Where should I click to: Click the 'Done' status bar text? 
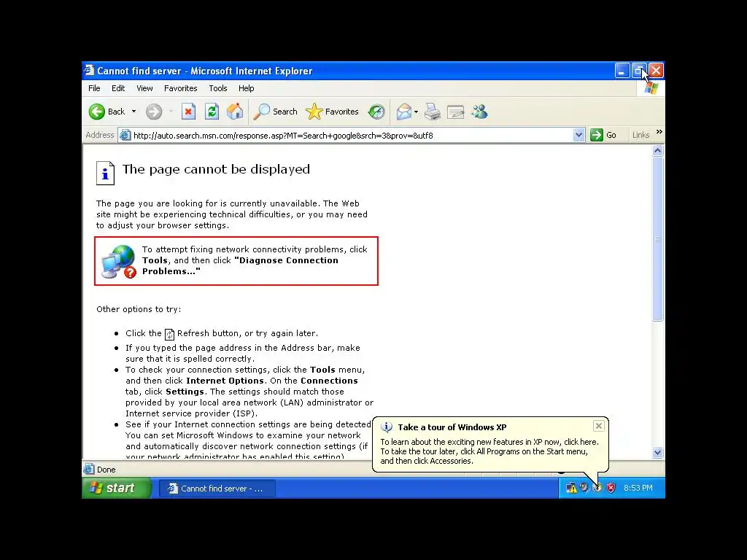107,470
